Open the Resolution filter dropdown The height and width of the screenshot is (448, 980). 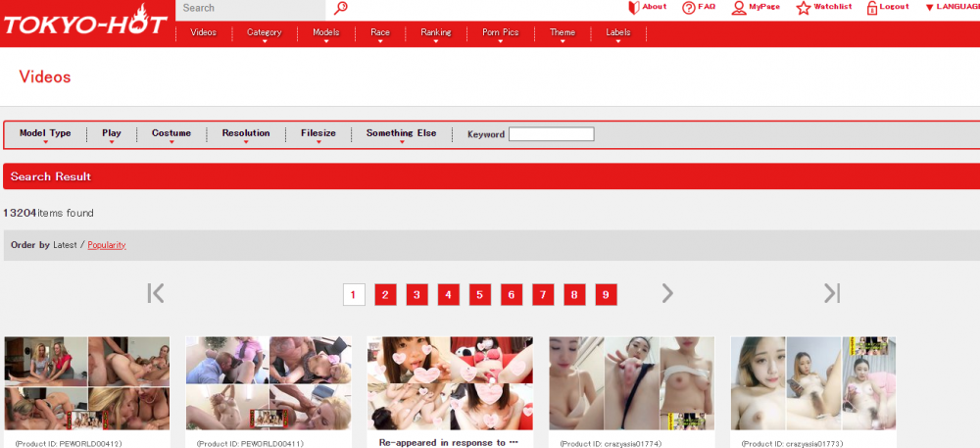(x=245, y=134)
